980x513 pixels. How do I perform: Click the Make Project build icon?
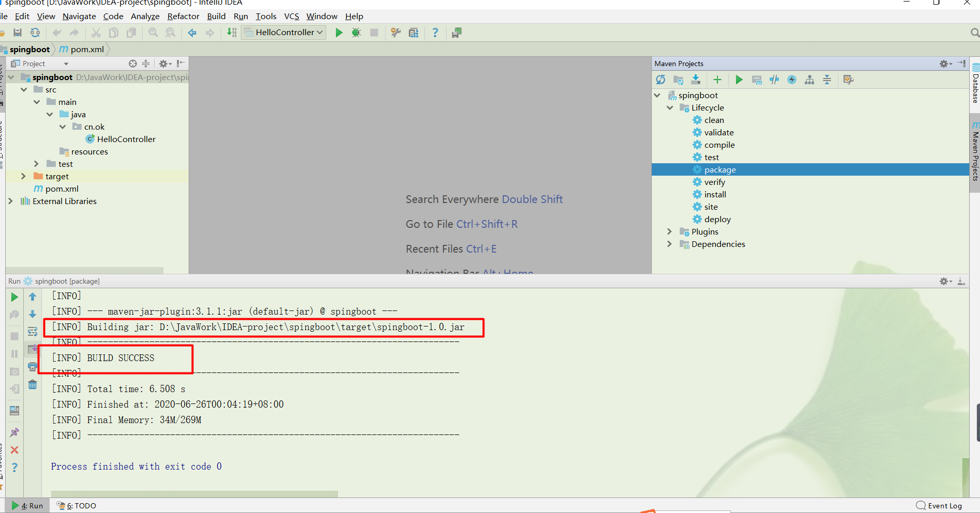click(x=232, y=33)
